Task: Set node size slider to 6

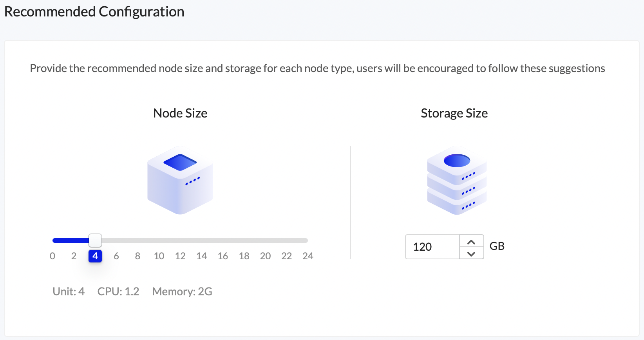Action: [x=116, y=256]
